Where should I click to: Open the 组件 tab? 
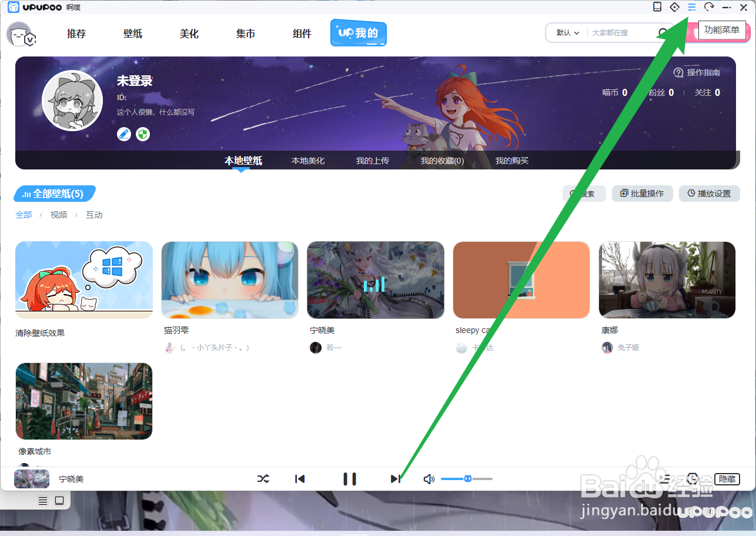click(x=302, y=34)
